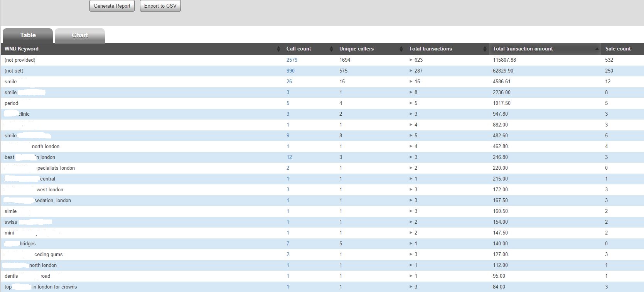Click the amount 4586.61 cell
Viewport: 644px width, 292px height.
coord(502,81)
